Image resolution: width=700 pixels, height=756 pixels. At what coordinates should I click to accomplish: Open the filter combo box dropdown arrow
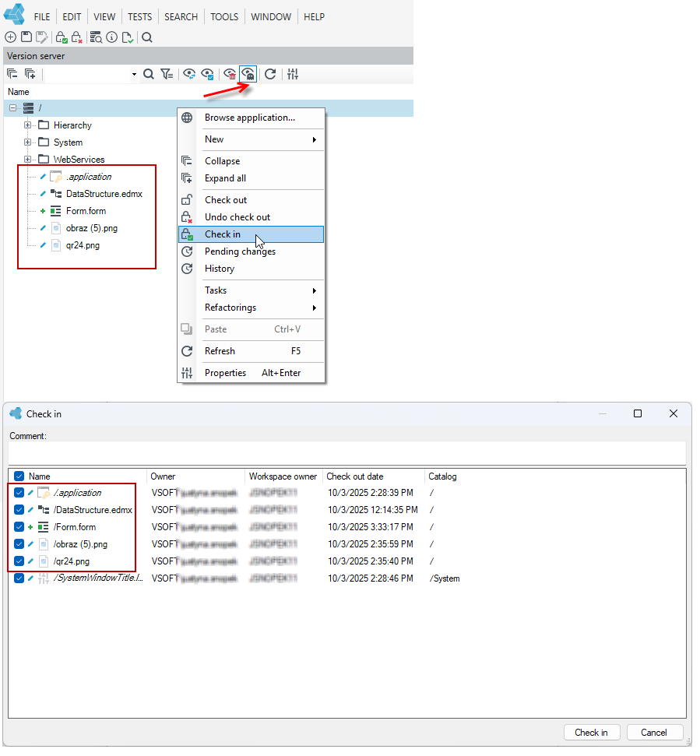click(134, 74)
